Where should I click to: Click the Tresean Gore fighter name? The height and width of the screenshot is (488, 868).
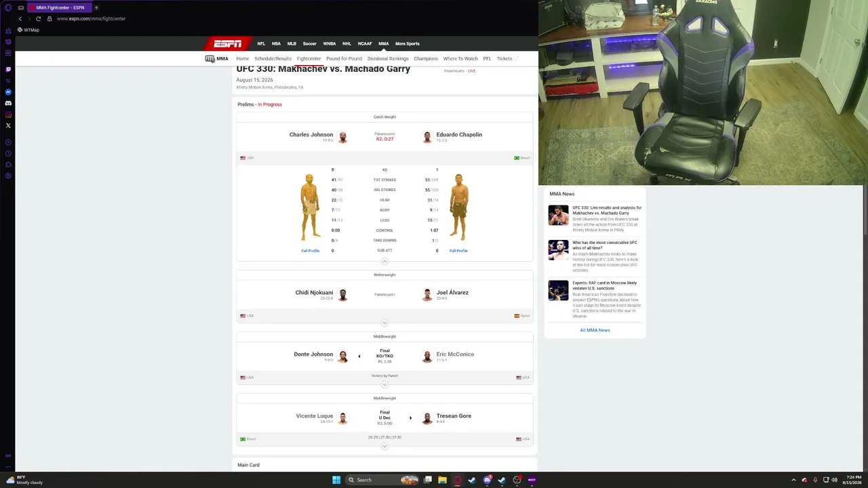(x=454, y=416)
